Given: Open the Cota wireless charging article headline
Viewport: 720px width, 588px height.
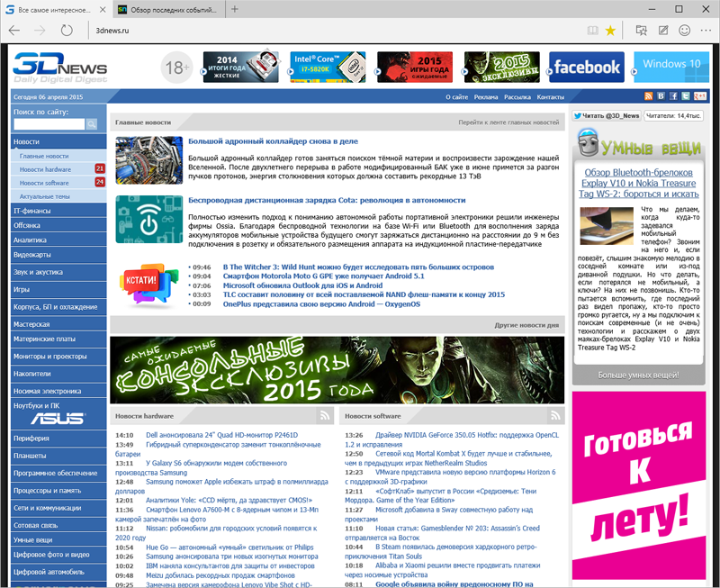Looking at the screenshot, I should 327,200.
